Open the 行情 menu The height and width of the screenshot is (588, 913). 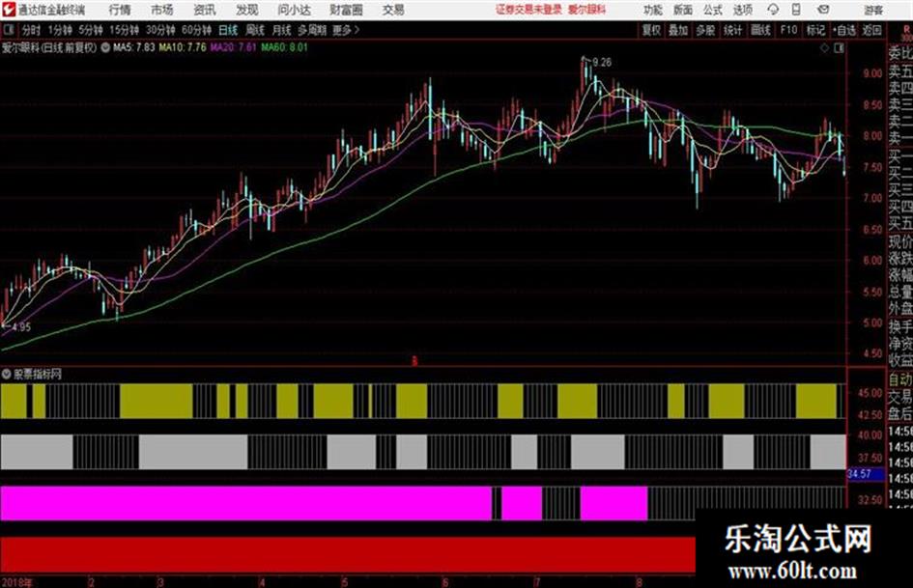[x=120, y=10]
